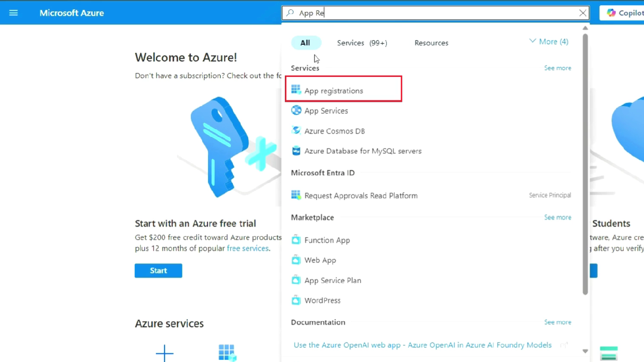644x362 pixels.
Task: Click the Azure Database for MySQL icon
Action: pyautogui.click(x=296, y=150)
